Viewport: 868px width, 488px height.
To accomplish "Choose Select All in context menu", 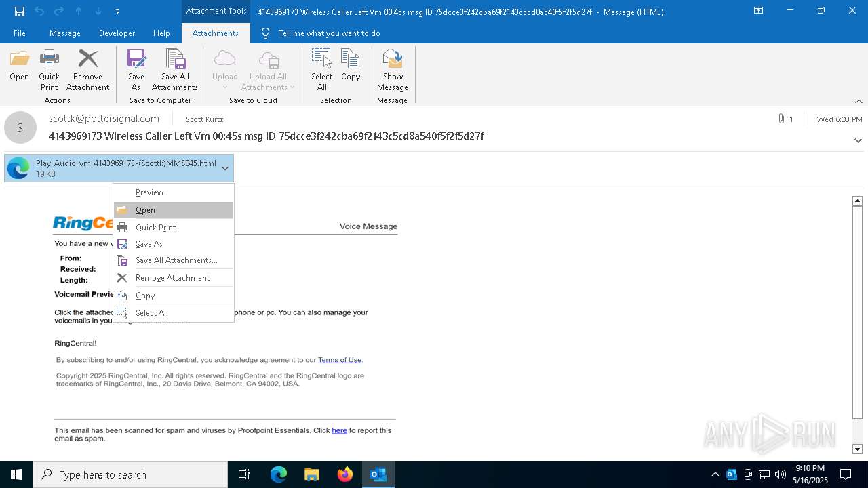I will coord(174,313).
